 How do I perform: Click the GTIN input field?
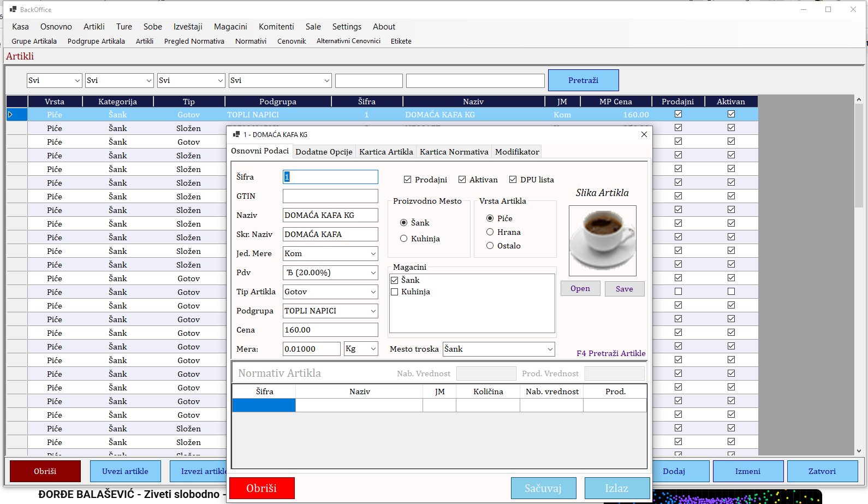(x=330, y=196)
